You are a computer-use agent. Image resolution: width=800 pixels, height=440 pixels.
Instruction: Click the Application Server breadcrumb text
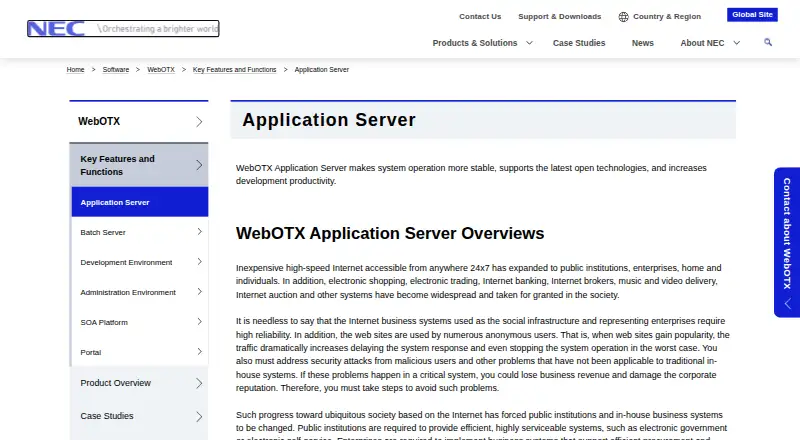pyautogui.click(x=321, y=69)
